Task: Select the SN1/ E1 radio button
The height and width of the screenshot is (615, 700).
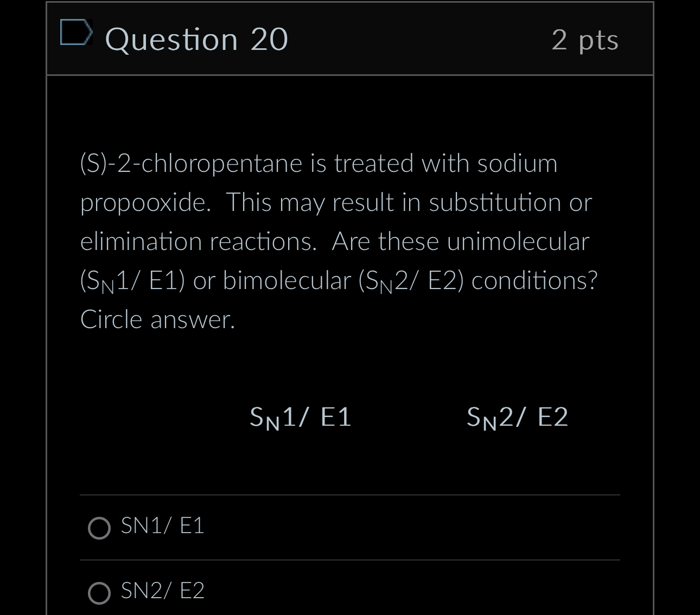Action: (99, 528)
